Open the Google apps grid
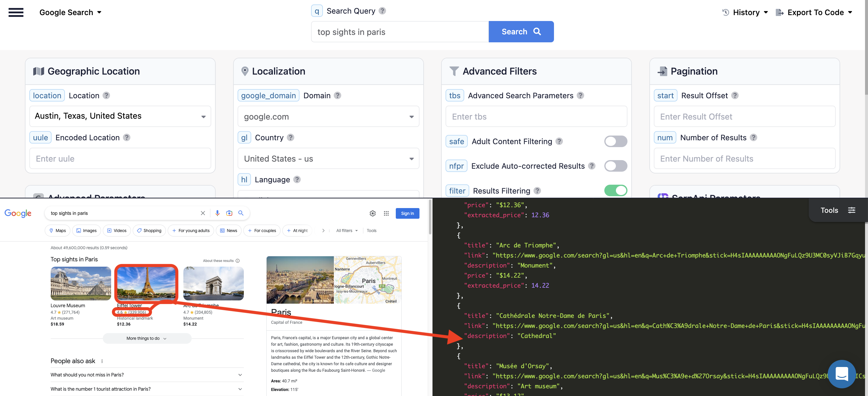 [x=386, y=213]
